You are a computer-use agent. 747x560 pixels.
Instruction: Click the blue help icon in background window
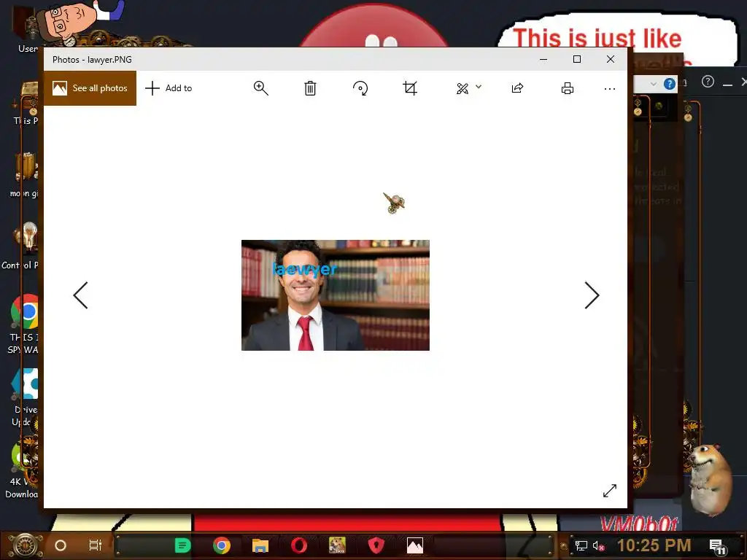670,85
